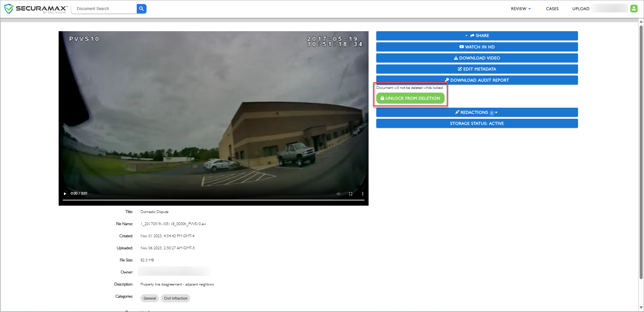Click the page vertical scrollbar

point(641,153)
